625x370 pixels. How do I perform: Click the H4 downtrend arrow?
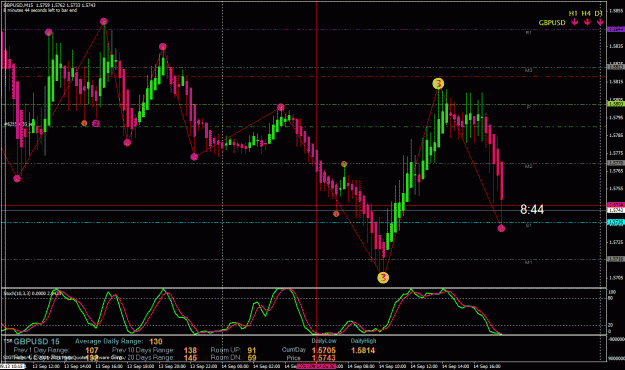coord(587,22)
